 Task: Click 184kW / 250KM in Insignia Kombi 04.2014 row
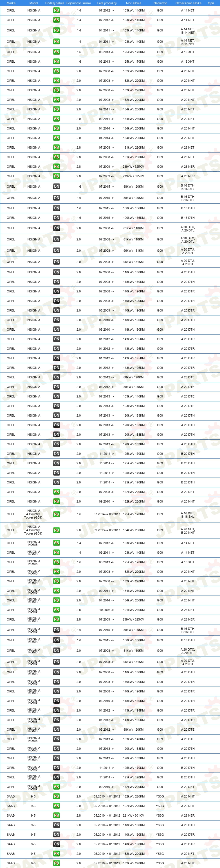134,600
